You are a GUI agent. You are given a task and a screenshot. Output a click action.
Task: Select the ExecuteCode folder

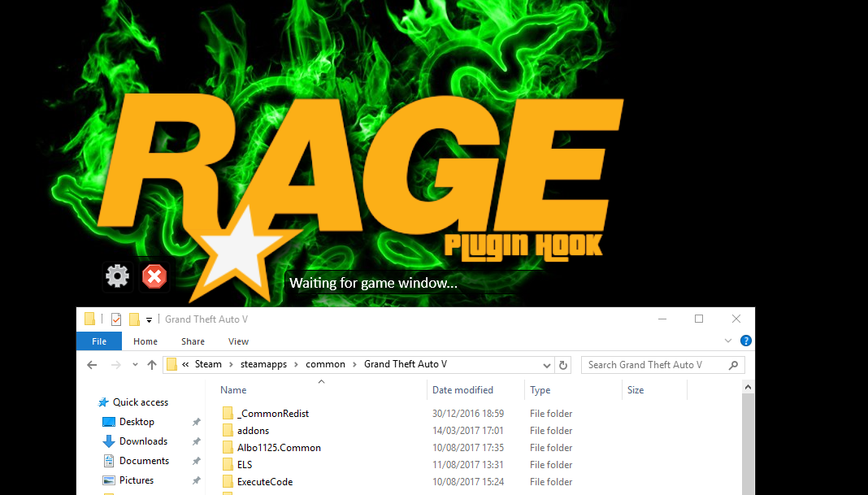tap(265, 482)
